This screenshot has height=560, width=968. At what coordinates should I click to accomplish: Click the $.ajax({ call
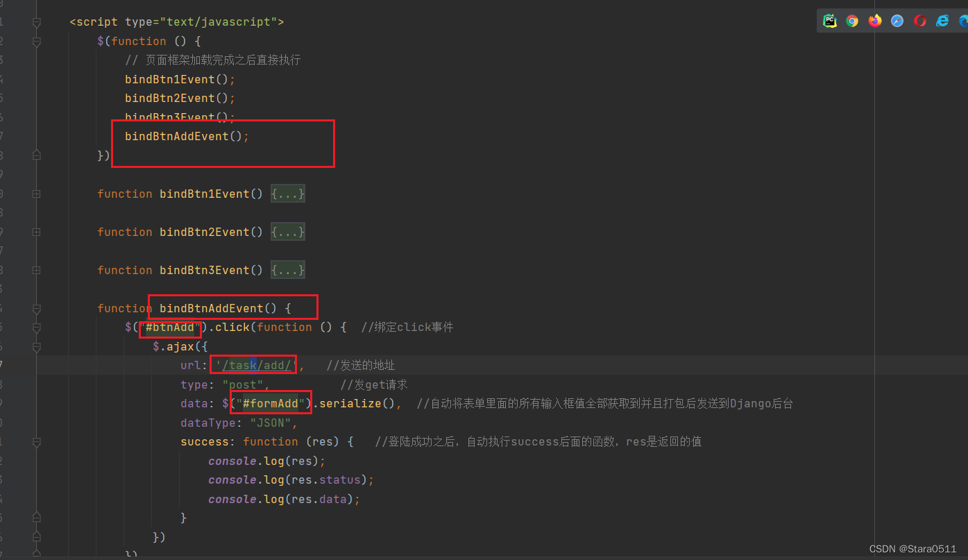pos(180,347)
